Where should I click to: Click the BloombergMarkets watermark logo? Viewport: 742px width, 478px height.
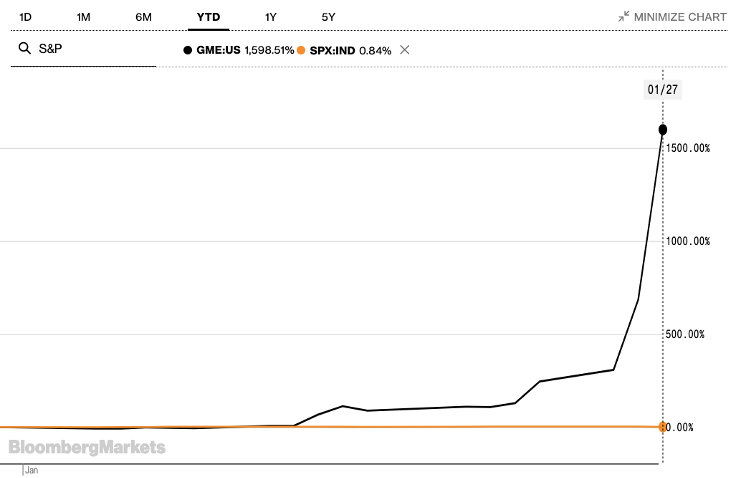(87, 447)
